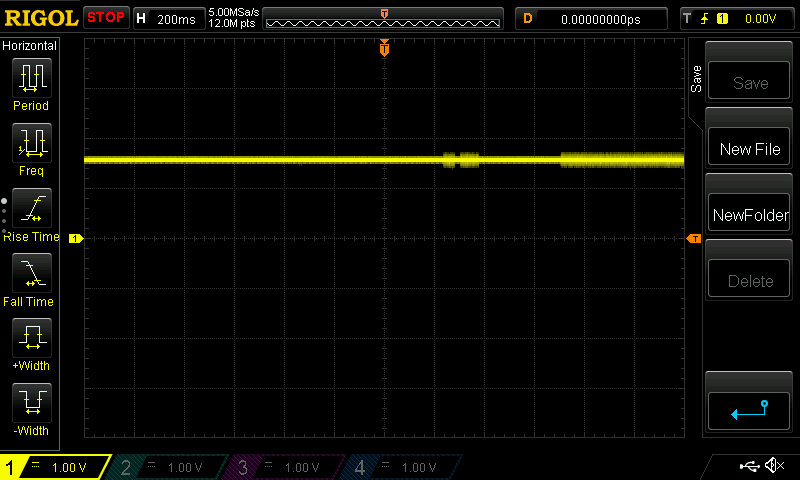The height and width of the screenshot is (480, 800).
Task: Click the USB connection status icon
Action: pyautogui.click(x=749, y=466)
